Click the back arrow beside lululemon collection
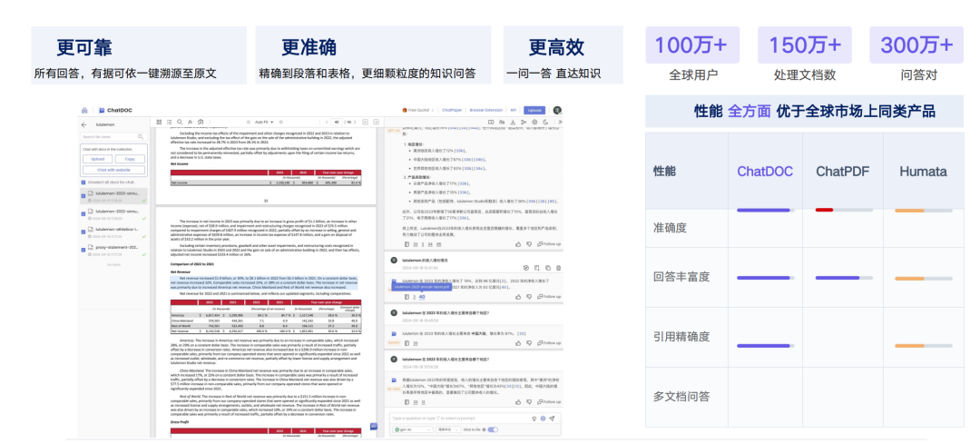Image resolution: width=980 pixels, height=444 pixels. coord(83,124)
